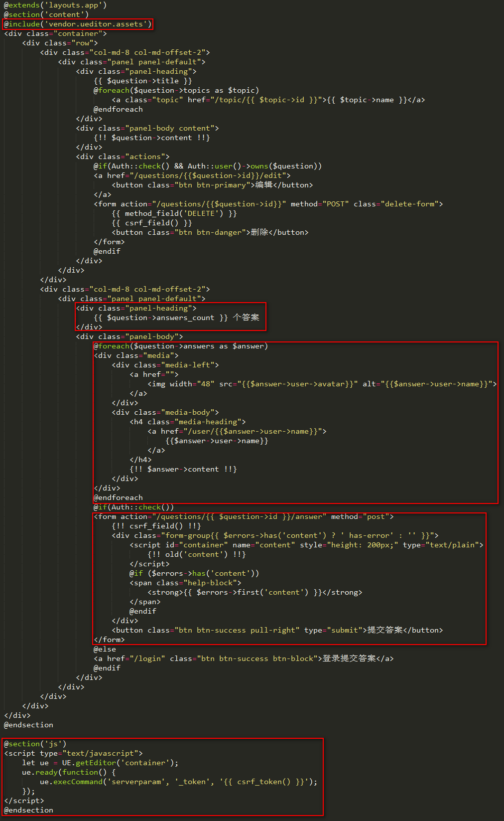
Task: Click the img width="48" avatar line
Action: [x=322, y=384]
